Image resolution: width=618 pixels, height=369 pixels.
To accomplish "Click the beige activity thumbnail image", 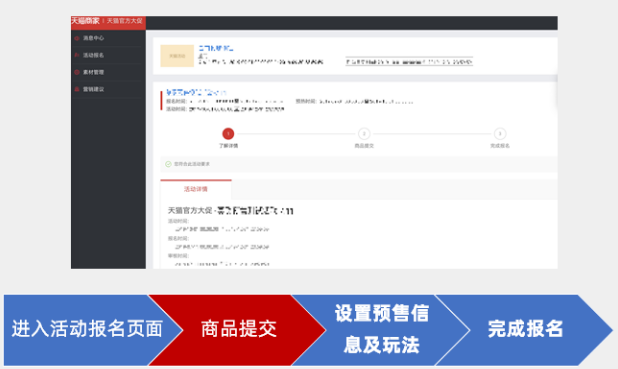I will [177, 56].
